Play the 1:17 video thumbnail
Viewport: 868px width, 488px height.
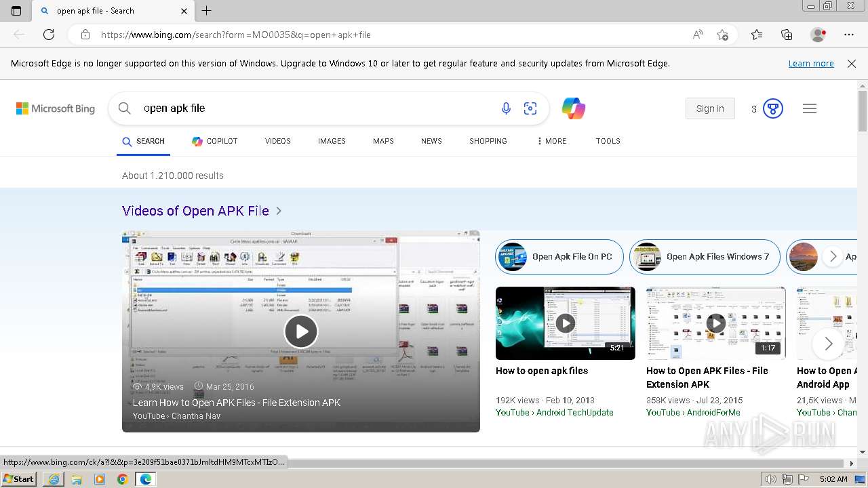[716, 323]
